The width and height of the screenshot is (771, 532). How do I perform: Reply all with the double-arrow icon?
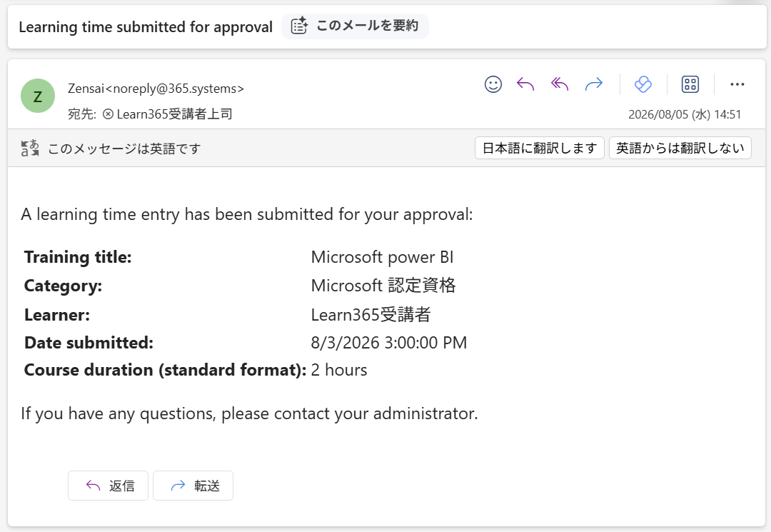560,84
